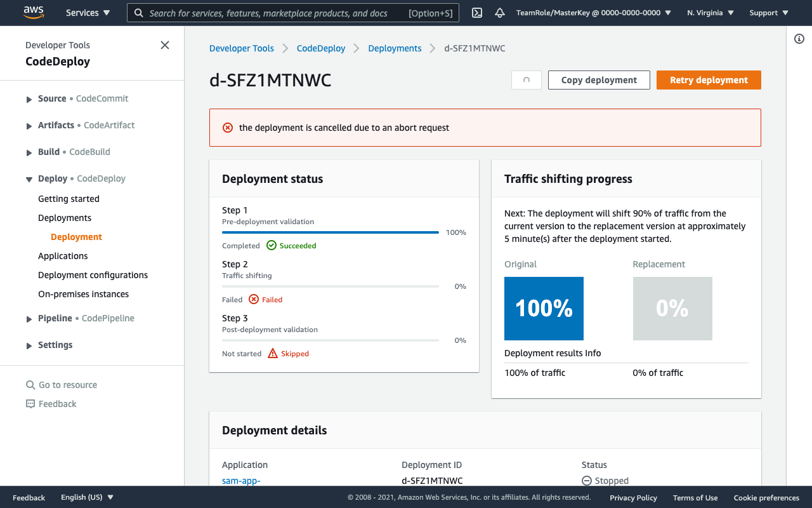Go to CodeDeploy breadcrumb link
The height and width of the screenshot is (508, 812).
point(321,48)
